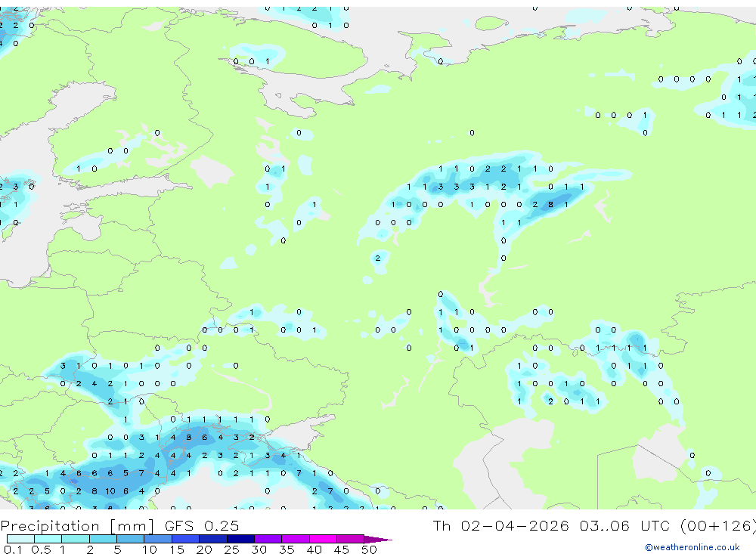
Task: Pick the 5–10 mm light blue legend swatch
Action: [x=131, y=539]
